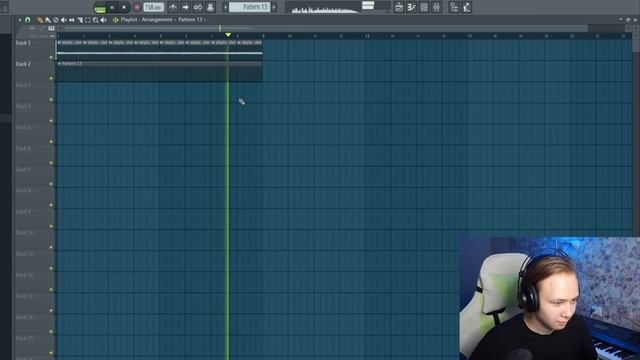Click the green playhead marker on timeline
640x360 pixels.
(228, 35)
